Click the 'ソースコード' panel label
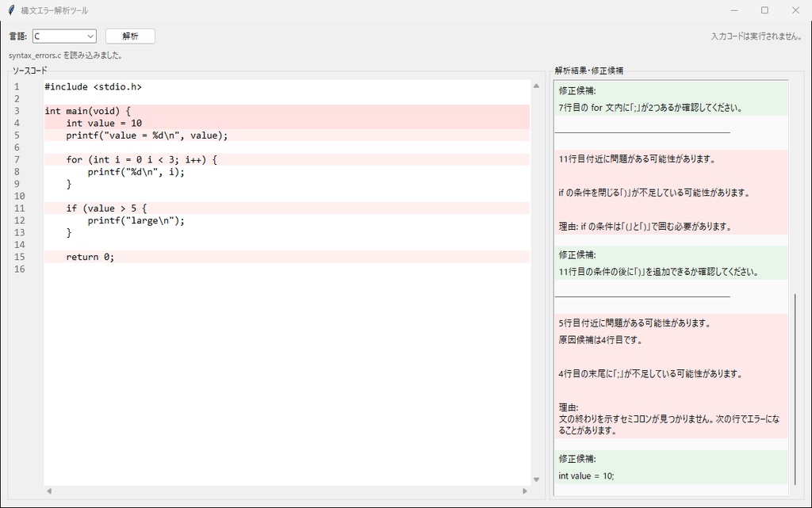Screen dimensions: 812x508 [29, 71]
